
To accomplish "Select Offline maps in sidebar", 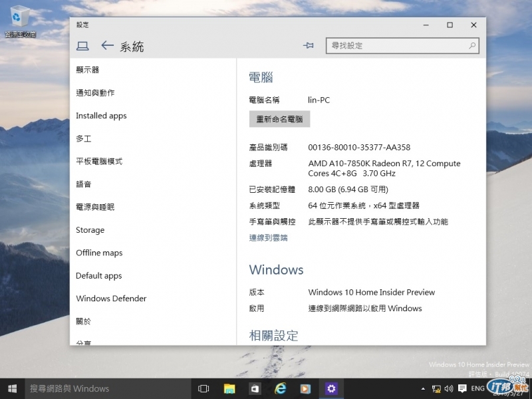I will [99, 253].
